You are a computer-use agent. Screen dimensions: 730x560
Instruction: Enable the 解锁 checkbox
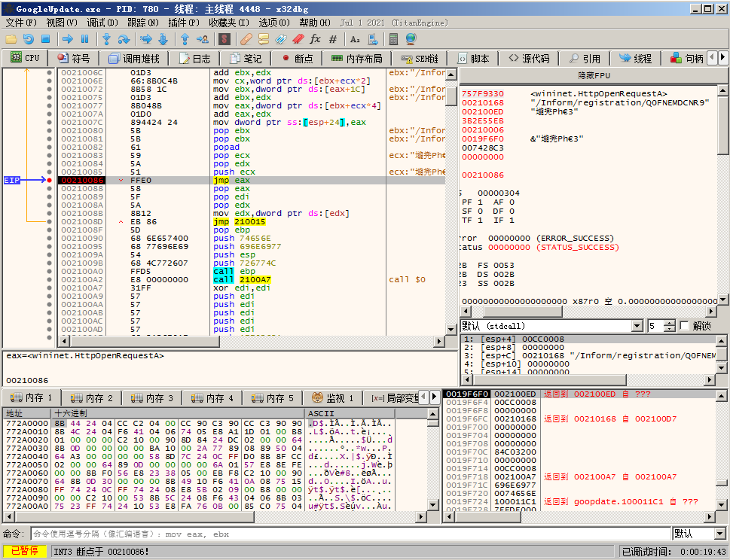[684, 326]
